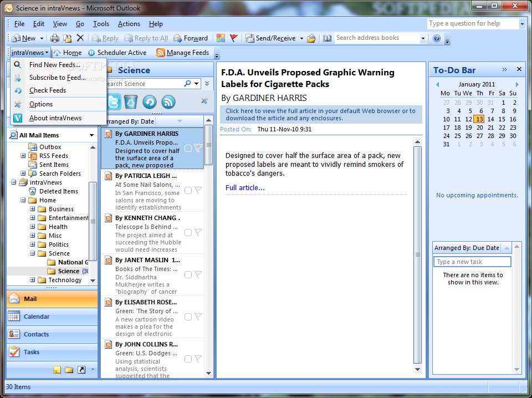The image size is (532, 398).
Task: Open the Tasks pane button
Action: tap(52, 352)
